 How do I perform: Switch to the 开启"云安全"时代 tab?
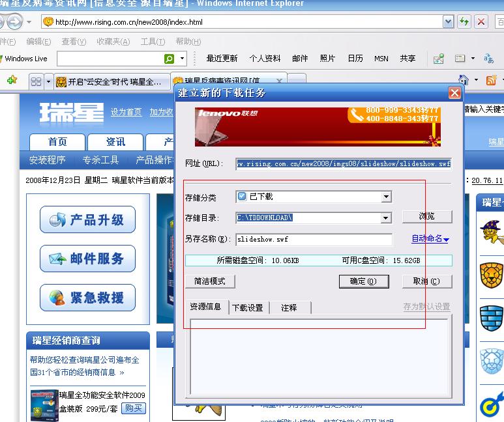pos(112,82)
